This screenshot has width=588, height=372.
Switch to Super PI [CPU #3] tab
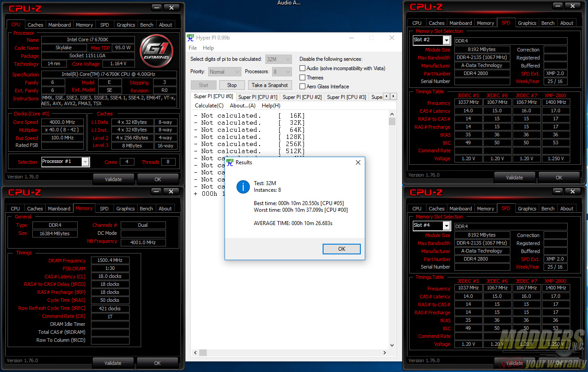(347, 97)
